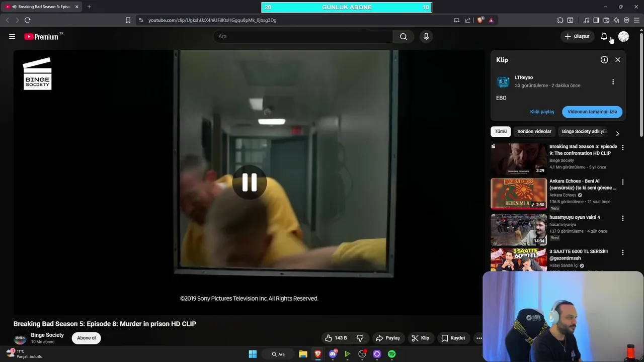Click browser forward arrow

17,20
